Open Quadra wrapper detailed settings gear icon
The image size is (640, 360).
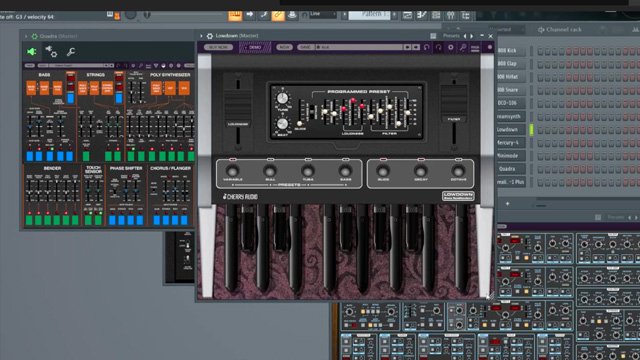click(51, 51)
